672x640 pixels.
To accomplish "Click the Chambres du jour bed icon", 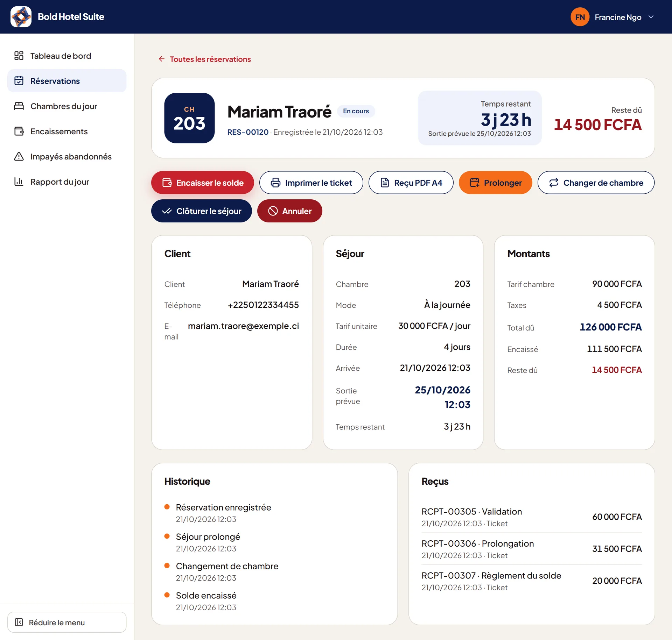I will (19, 106).
